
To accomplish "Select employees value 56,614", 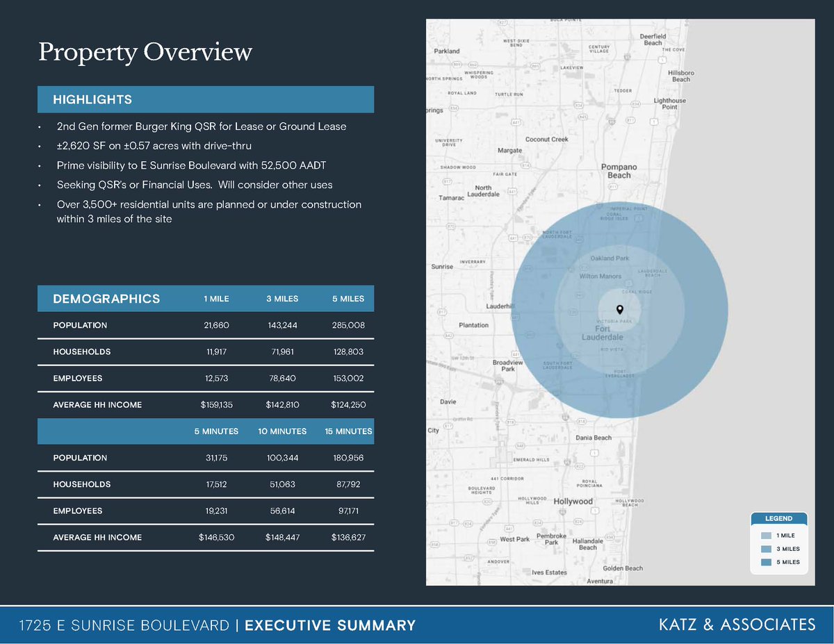I will (x=282, y=511).
